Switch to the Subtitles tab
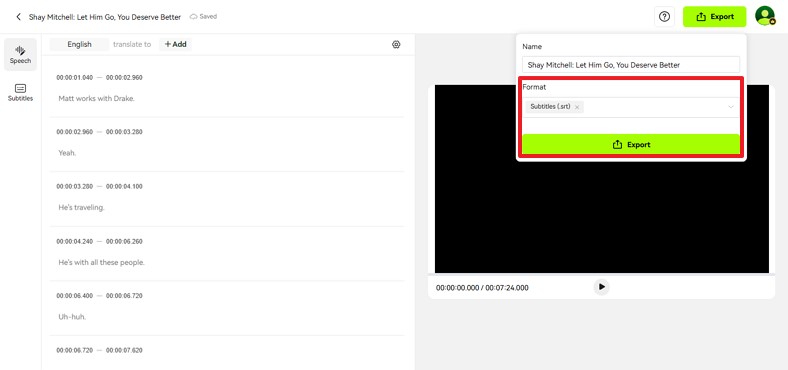Image resolution: width=788 pixels, height=370 pixels. (x=20, y=92)
